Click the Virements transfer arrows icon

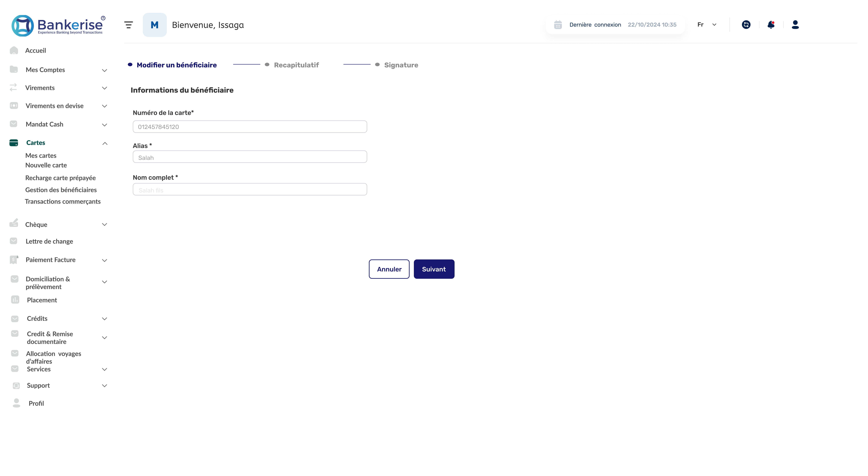click(13, 87)
